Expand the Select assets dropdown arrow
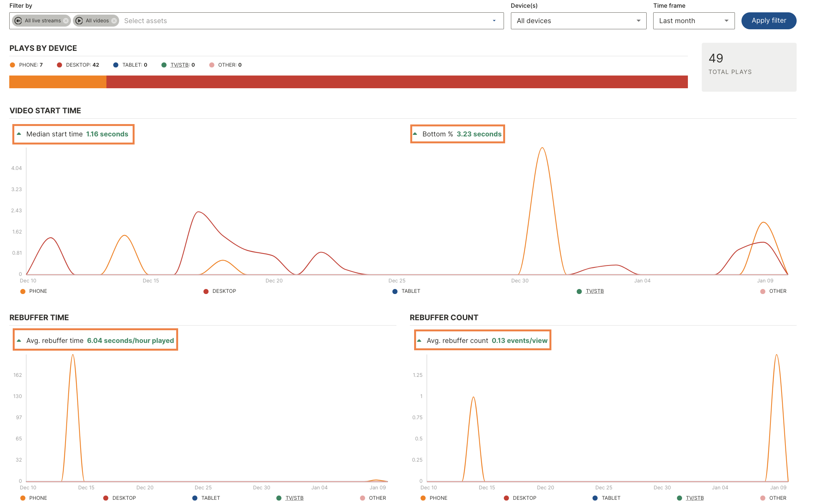The image size is (824, 504). (x=494, y=21)
